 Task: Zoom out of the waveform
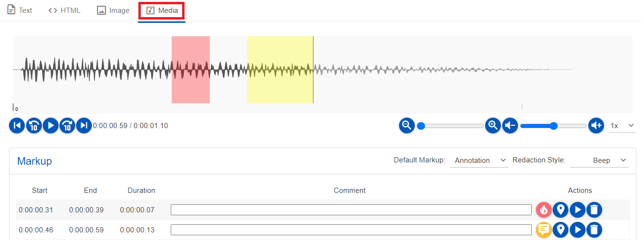point(407,126)
